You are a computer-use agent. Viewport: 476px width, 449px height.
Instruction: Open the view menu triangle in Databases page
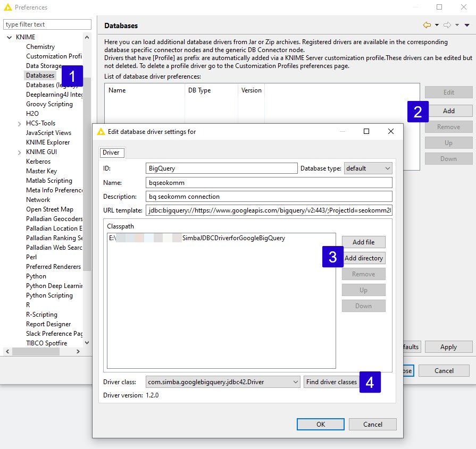pos(467,25)
